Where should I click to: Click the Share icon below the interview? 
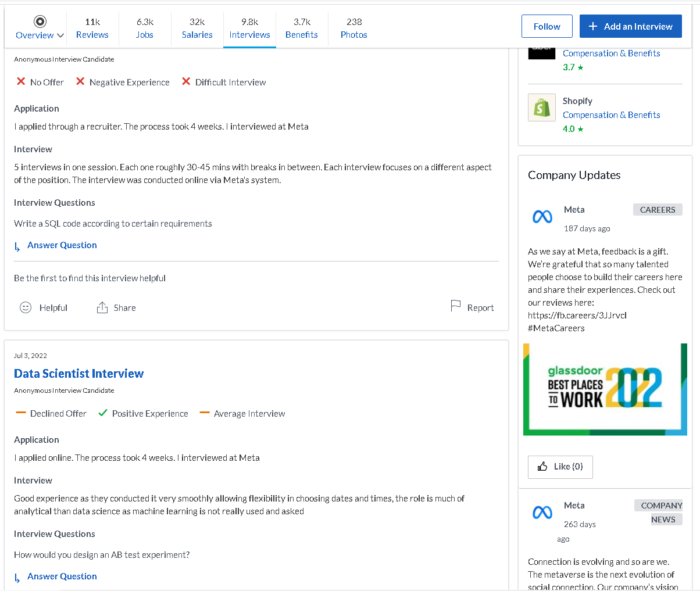pos(103,307)
